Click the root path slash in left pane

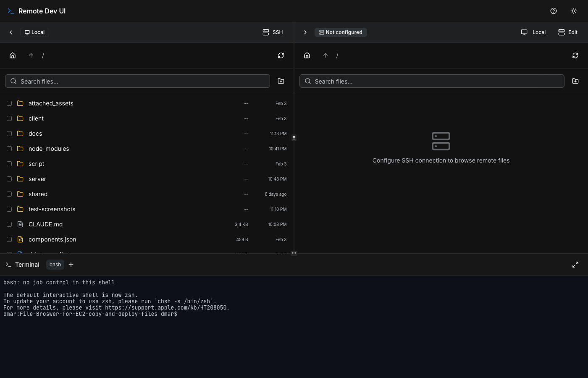click(43, 55)
